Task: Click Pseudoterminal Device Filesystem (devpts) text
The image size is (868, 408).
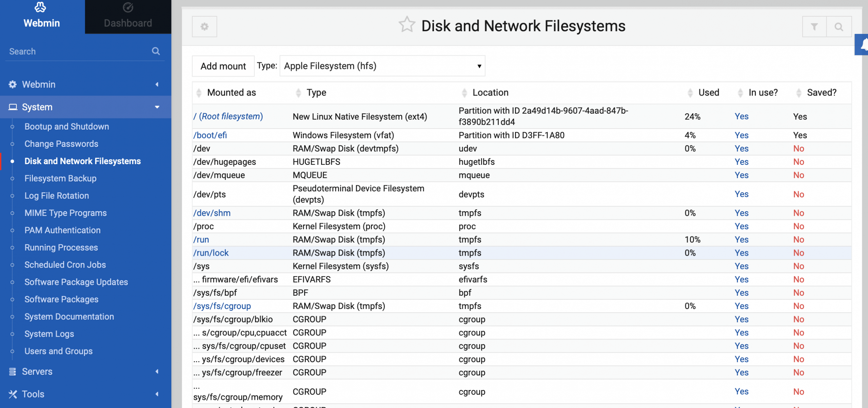Action: (x=358, y=194)
